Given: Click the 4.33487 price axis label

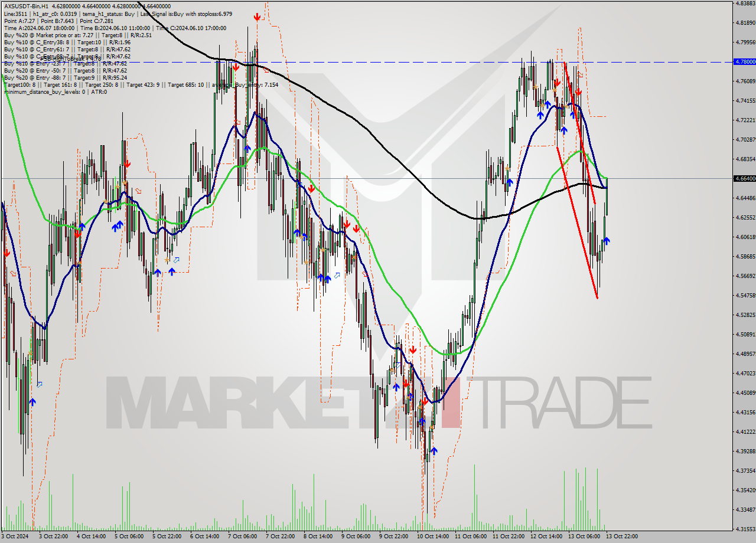Looking at the screenshot, I should [745, 509].
